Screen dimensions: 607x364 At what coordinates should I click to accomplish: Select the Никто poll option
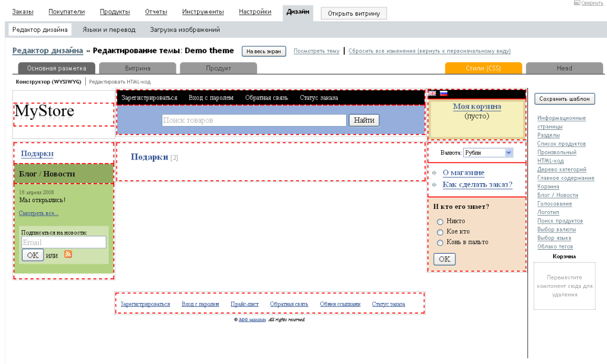(440, 221)
